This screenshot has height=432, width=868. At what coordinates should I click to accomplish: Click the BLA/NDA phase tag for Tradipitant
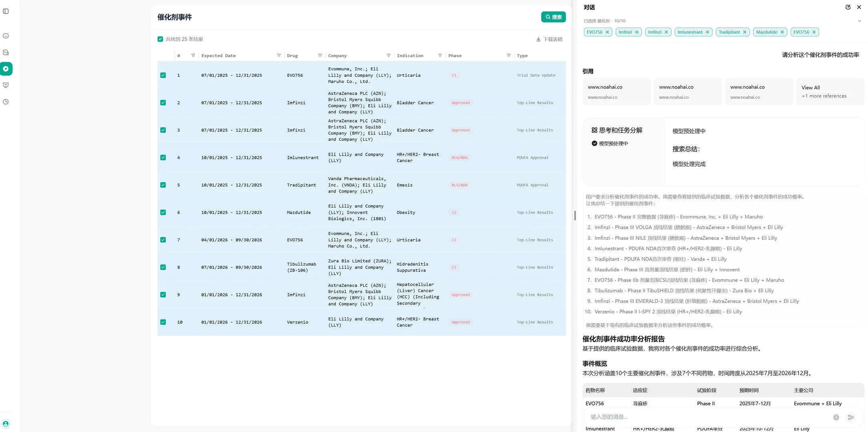(459, 185)
